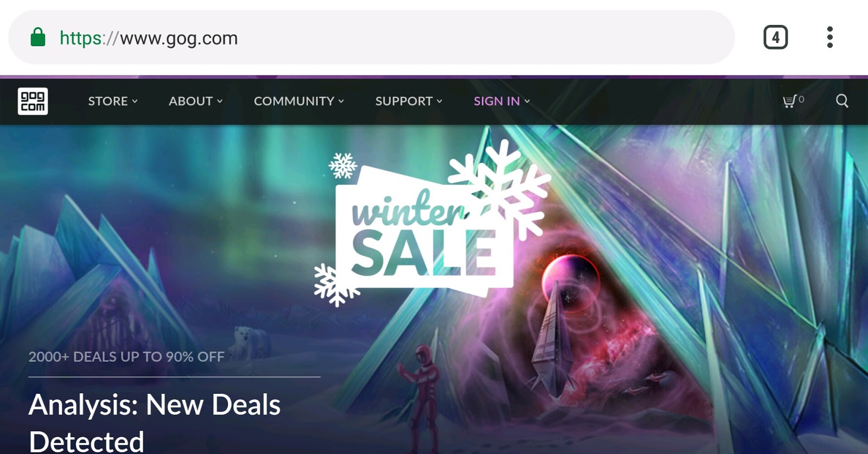Screen dimensions: 868x454
Task: Open the shopping cart icon
Action: (x=789, y=101)
